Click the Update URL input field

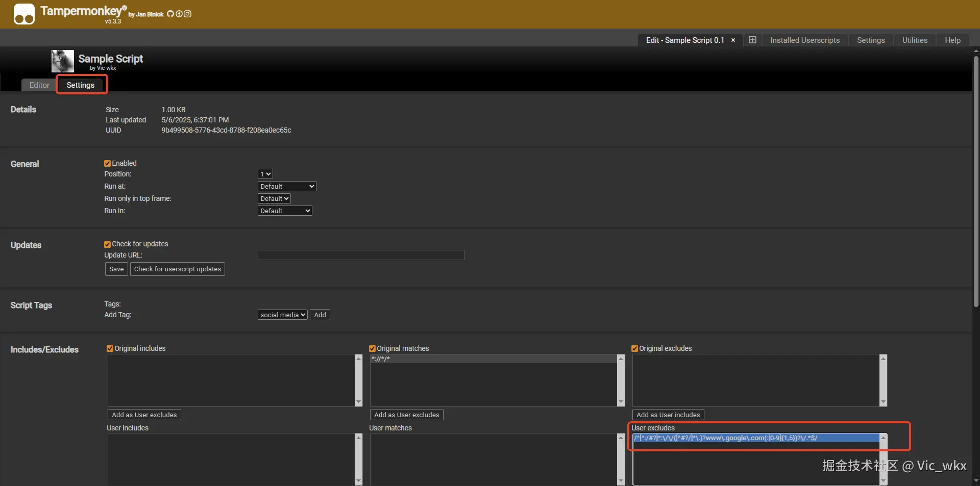pyautogui.click(x=361, y=255)
